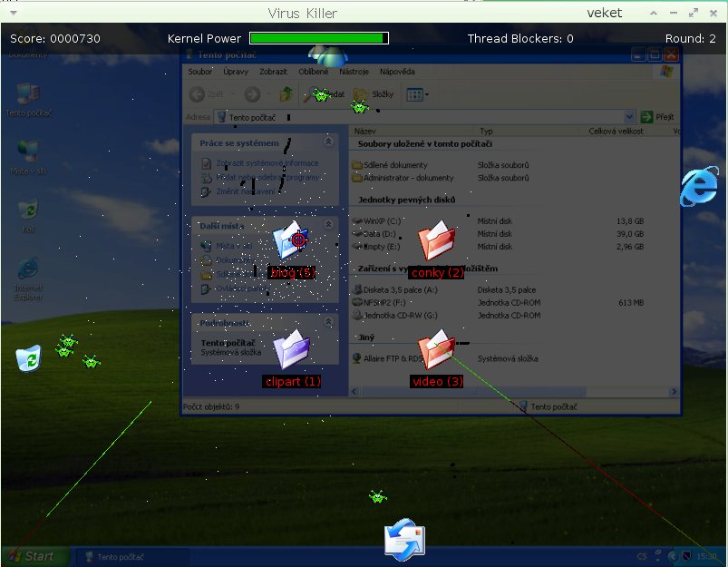The width and height of the screenshot is (728, 567).
Task: Open the Oblíbené menu
Action: (314, 72)
